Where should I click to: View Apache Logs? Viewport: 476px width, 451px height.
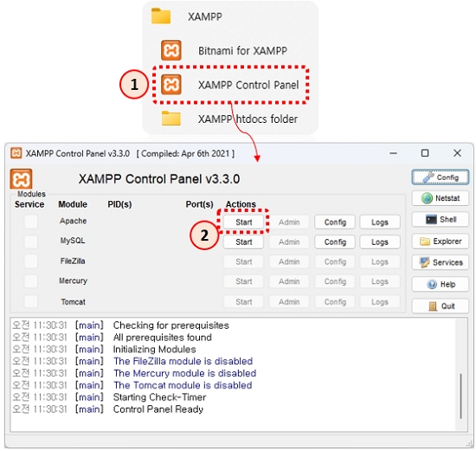pos(380,222)
